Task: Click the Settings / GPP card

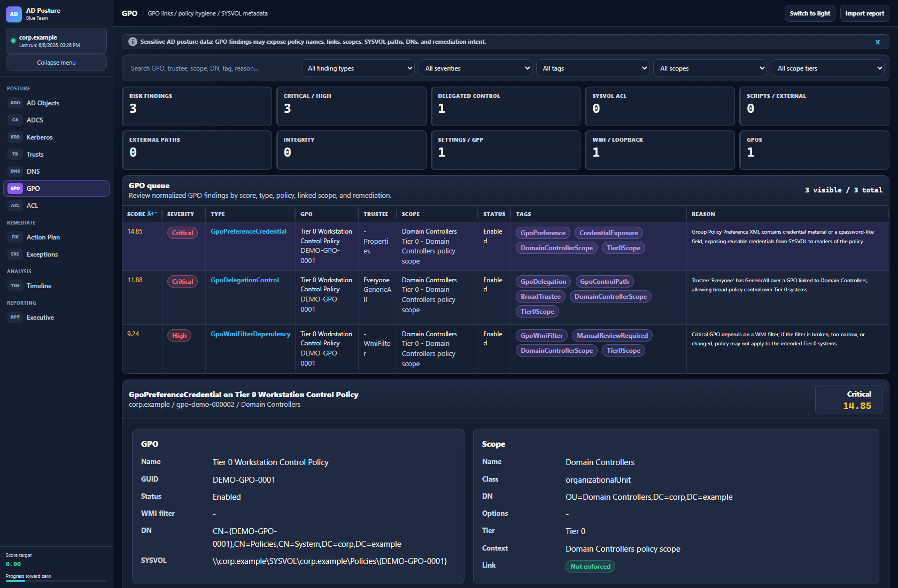Action: coord(506,150)
